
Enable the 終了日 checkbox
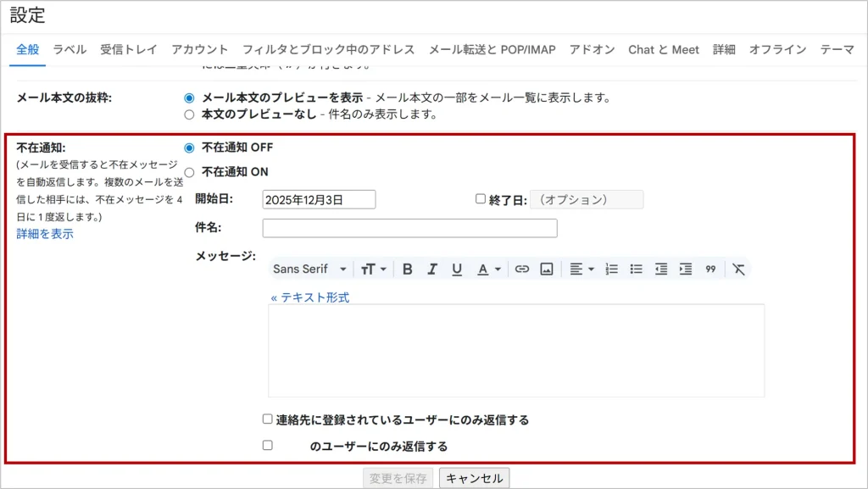pos(481,199)
